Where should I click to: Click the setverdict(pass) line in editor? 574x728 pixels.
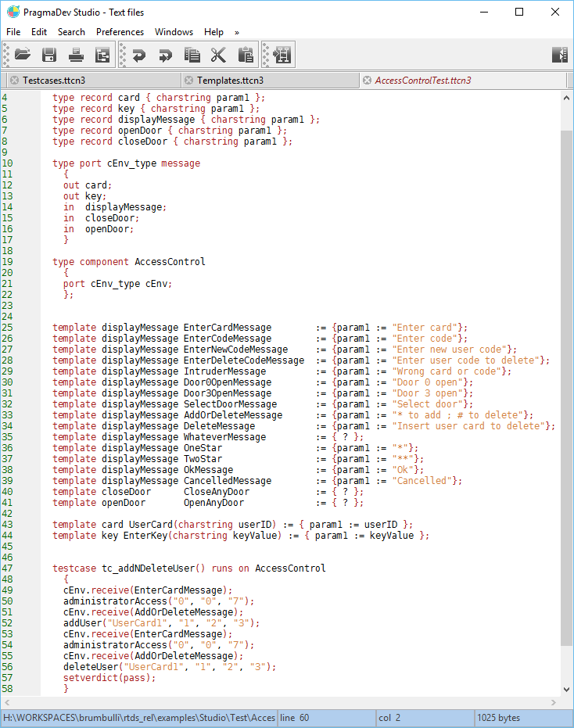point(109,678)
